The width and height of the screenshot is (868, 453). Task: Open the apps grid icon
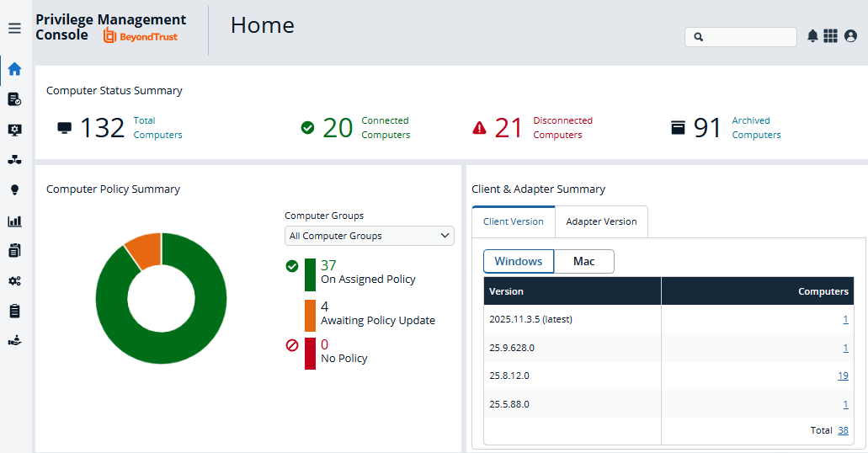coord(830,36)
